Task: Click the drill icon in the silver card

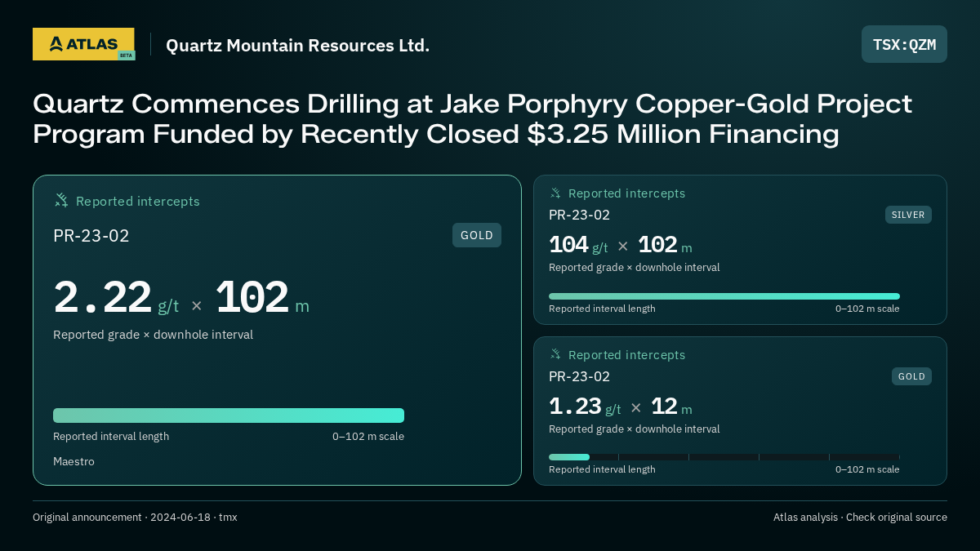Action: pyautogui.click(x=555, y=193)
